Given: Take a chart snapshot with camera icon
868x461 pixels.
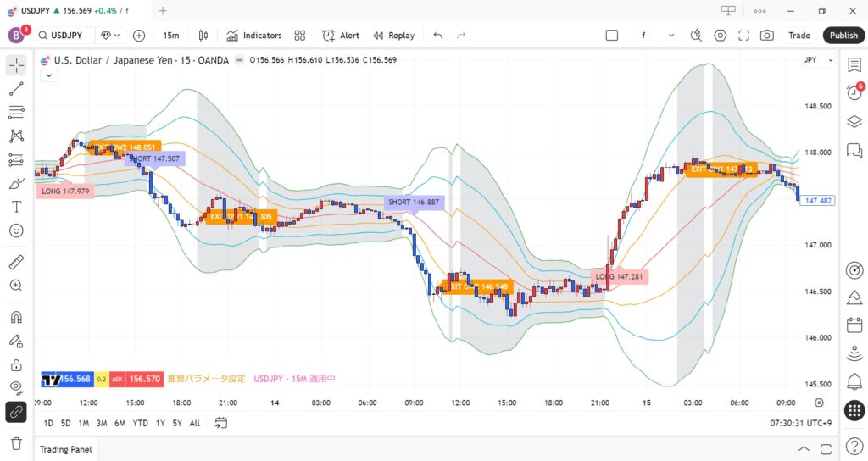Looking at the screenshot, I should click(x=767, y=36).
